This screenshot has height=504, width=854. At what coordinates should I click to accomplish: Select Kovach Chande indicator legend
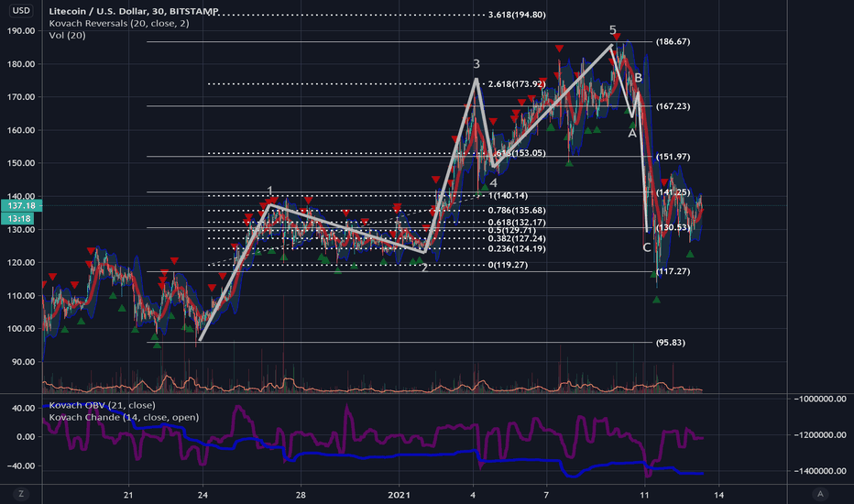[x=124, y=417]
